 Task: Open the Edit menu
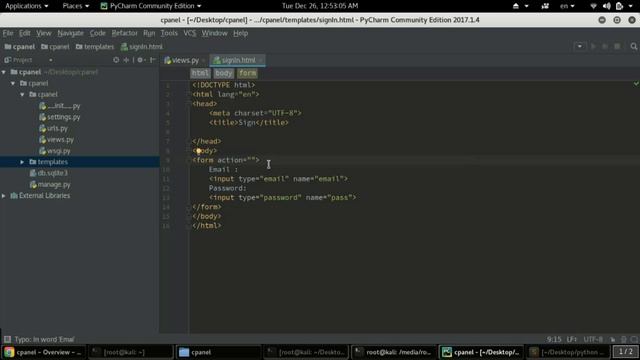(24, 33)
